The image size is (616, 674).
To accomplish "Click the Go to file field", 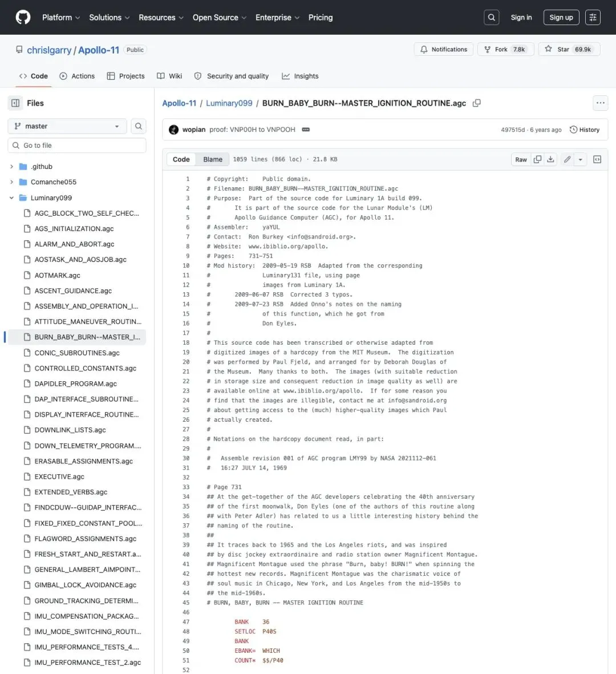I will 77,146.
